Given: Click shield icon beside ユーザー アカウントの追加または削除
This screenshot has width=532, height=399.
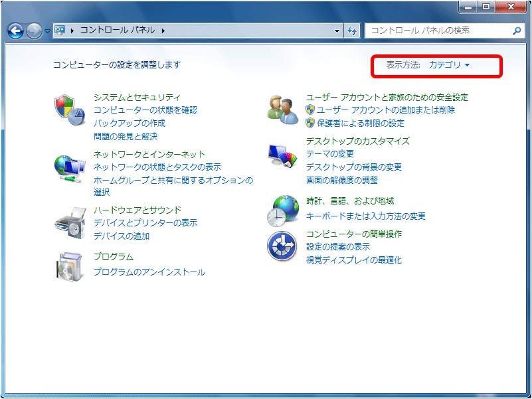Looking at the screenshot, I should 310,110.
